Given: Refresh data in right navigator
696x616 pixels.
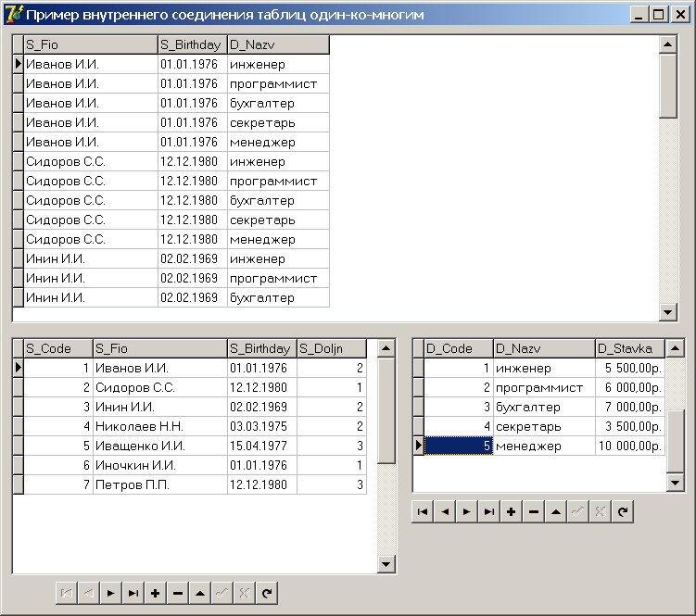Looking at the screenshot, I should click(x=622, y=511).
